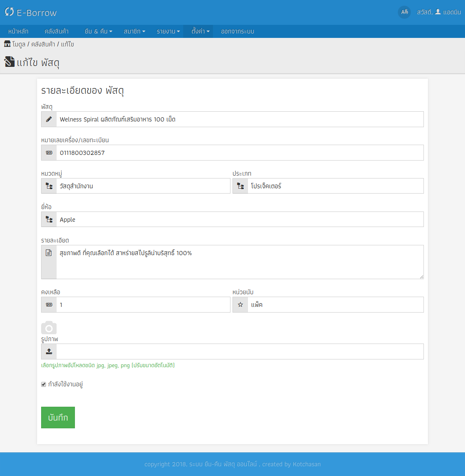
Task: Click the แก้ไข breadcrumb item
Action: click(x=67, y=44)
